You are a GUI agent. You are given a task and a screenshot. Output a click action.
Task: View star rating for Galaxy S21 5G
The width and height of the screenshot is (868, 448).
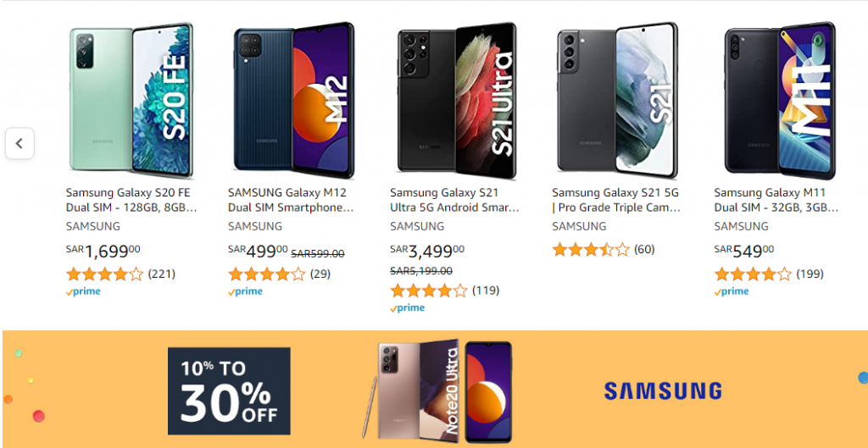pyautogui.click(x=591, y=250)
